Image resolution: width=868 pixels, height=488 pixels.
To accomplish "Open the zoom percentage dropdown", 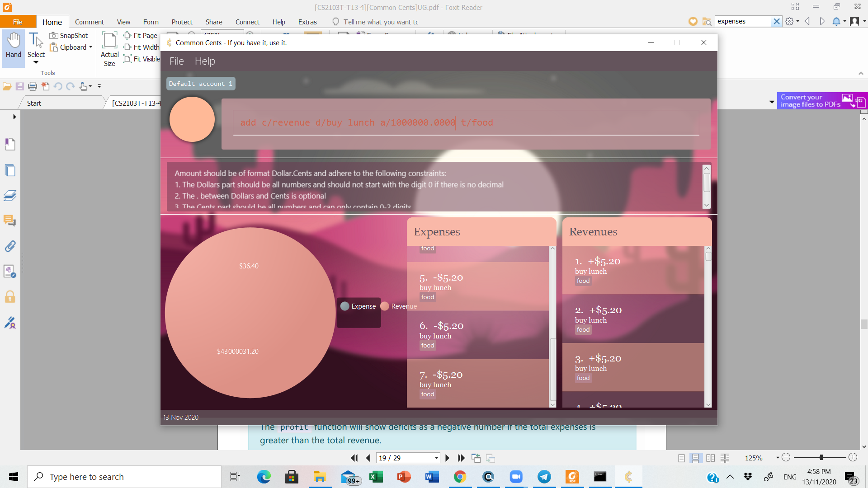I will pos(778,458).
